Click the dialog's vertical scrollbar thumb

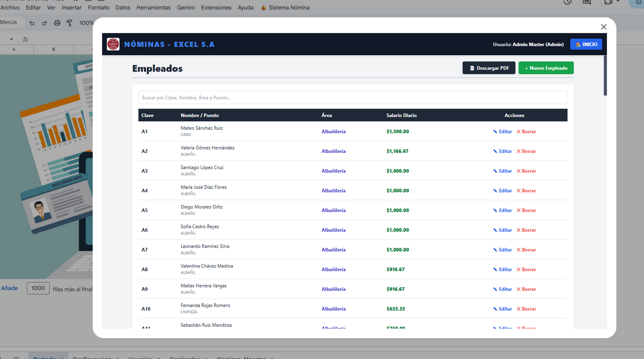[x=605, y=76]
